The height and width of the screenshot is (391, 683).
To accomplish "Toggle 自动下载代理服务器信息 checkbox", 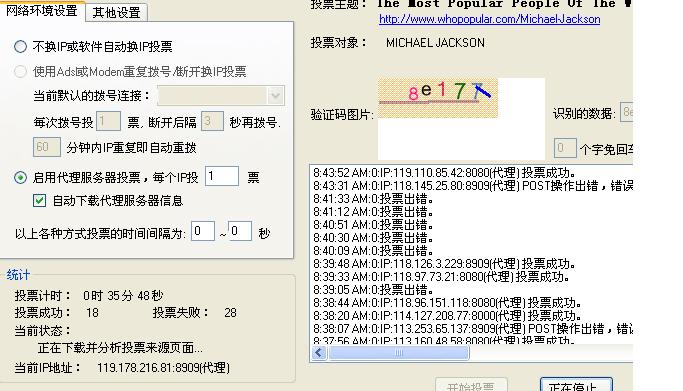I will pyautogui.click(x=40, y=201).
